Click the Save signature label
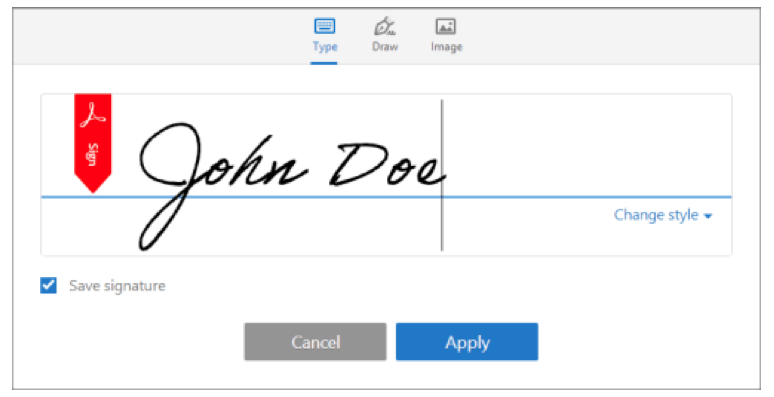 click(117, 286)
